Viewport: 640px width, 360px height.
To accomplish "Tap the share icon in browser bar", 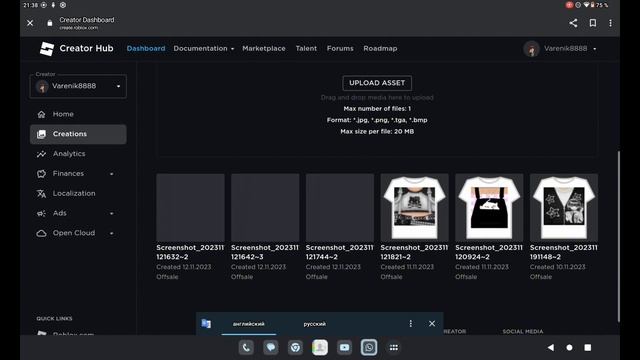I will [573, 23].
